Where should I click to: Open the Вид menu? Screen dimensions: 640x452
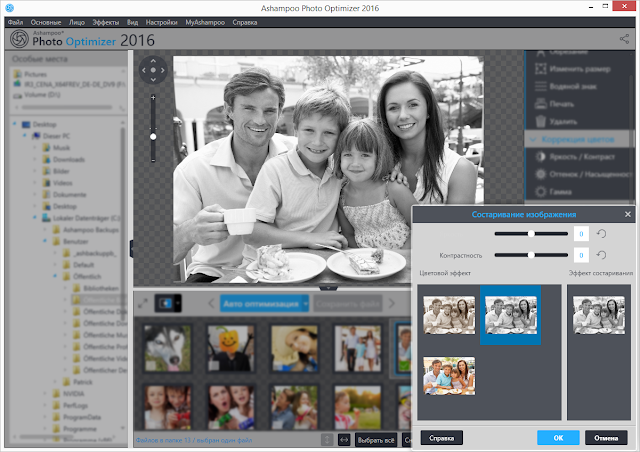tap(132, 22)
